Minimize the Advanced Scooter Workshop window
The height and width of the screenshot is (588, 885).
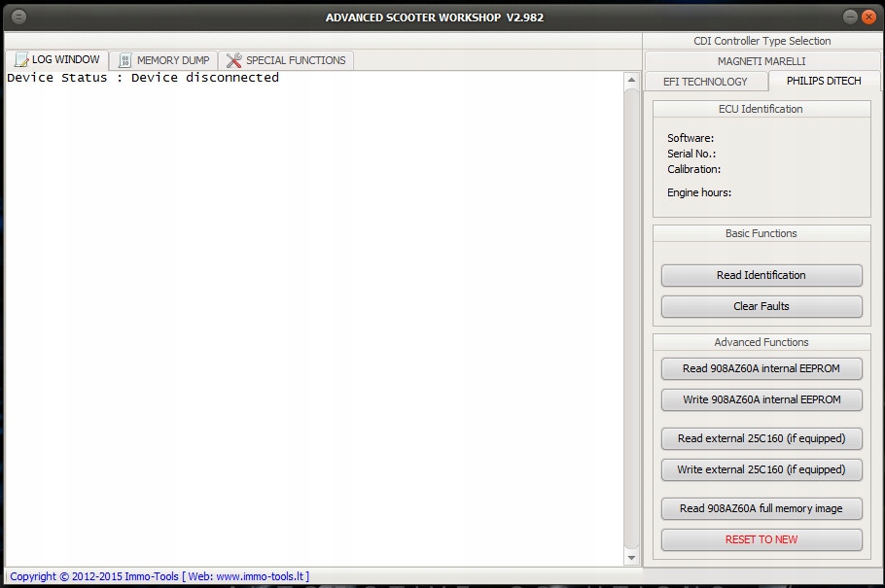click(x=851, y=17)
